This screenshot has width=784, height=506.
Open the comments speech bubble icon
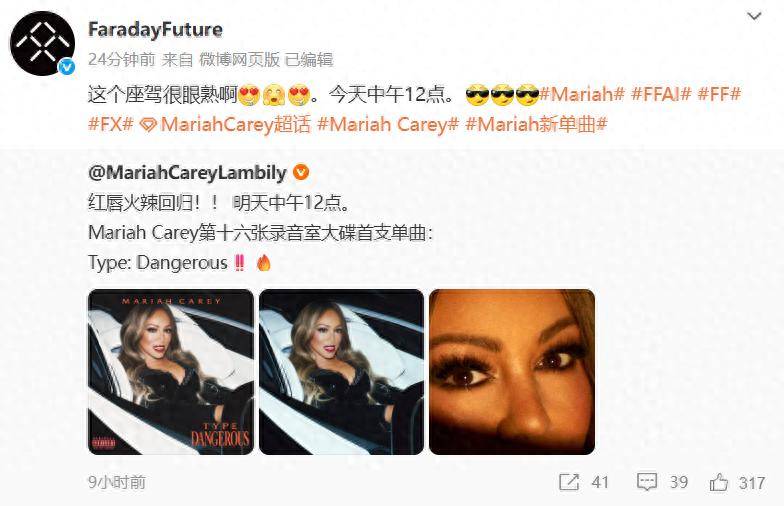(646, 482)
